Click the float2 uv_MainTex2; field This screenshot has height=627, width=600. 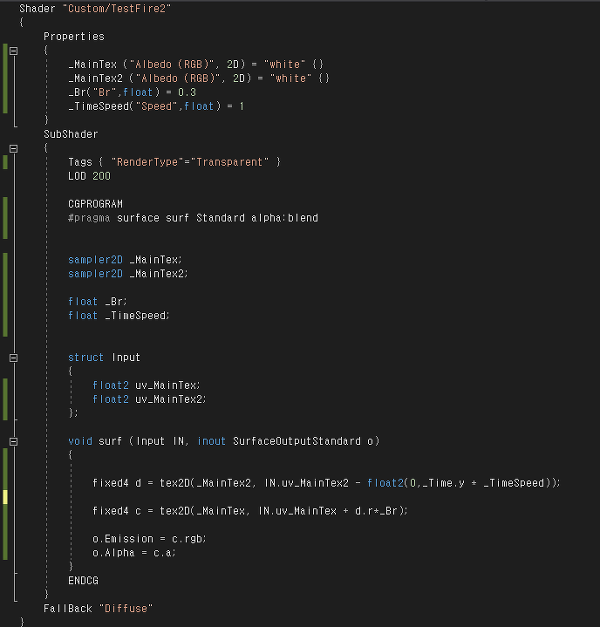pyautogui.click(x=149, y=399)
